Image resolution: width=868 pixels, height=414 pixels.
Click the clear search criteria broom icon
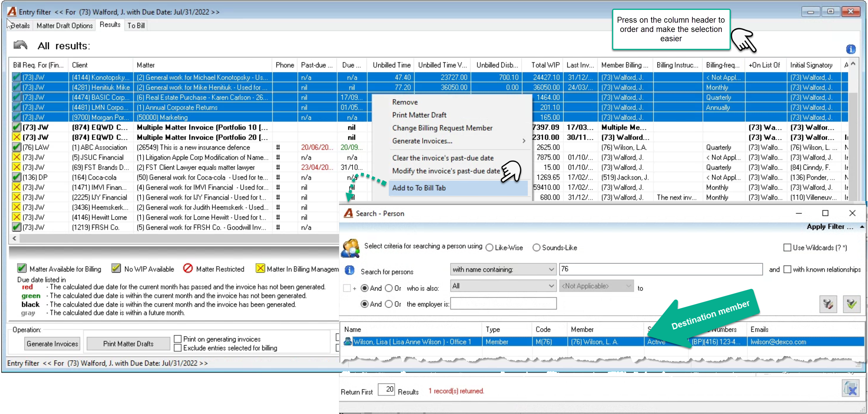pos(828,304)
